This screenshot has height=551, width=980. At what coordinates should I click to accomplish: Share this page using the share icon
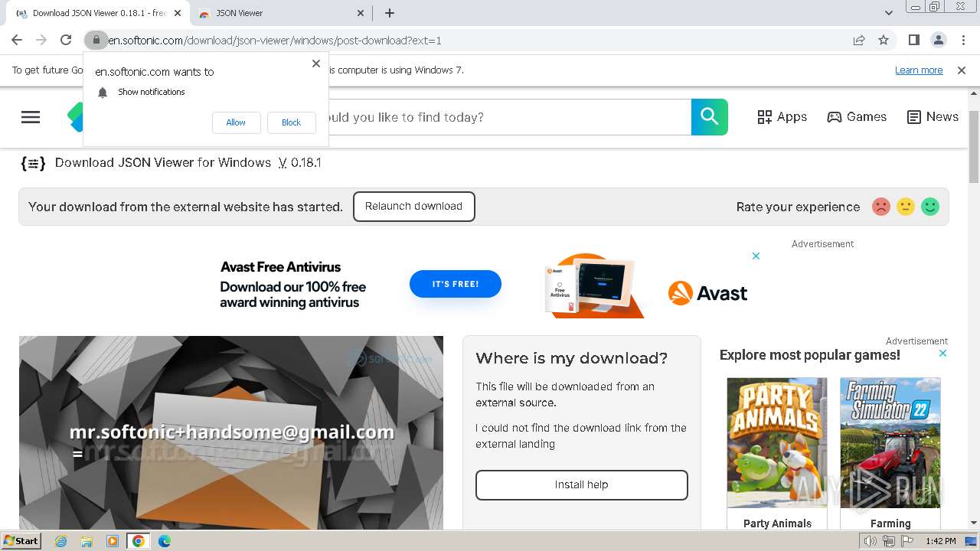[859, 41]
